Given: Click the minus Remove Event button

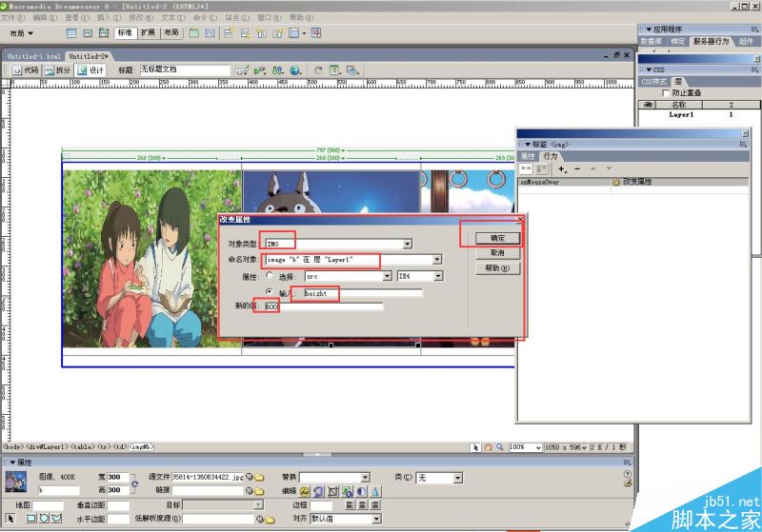Looking at the screenshot, I should [577, 168].
